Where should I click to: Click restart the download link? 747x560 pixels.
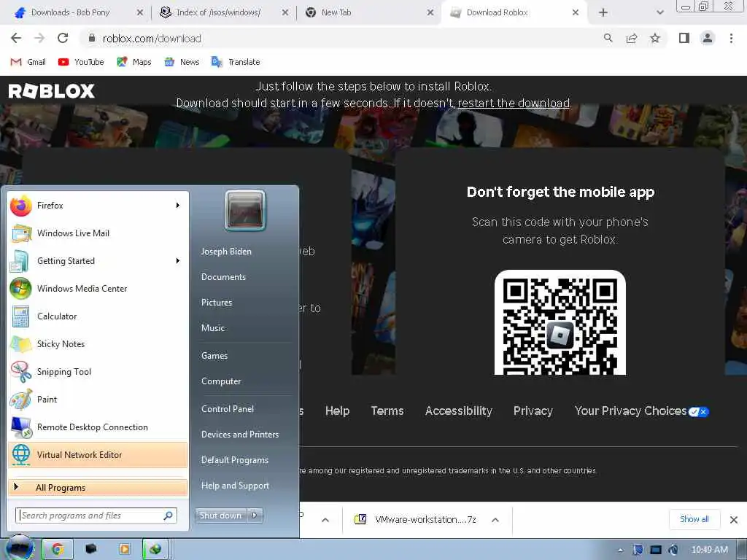[514, 103]
